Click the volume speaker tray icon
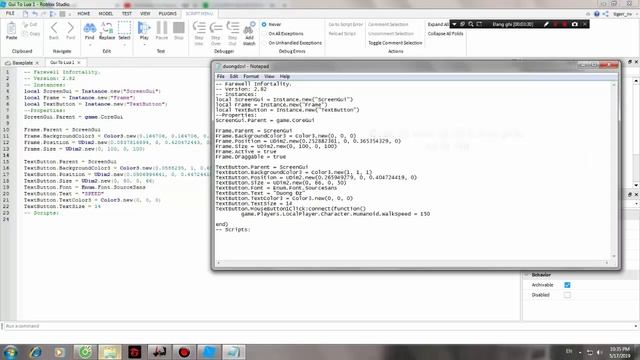 599,352
